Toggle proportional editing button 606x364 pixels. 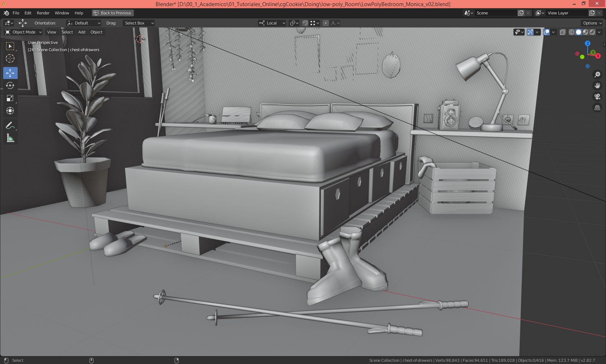coord(326,23)
